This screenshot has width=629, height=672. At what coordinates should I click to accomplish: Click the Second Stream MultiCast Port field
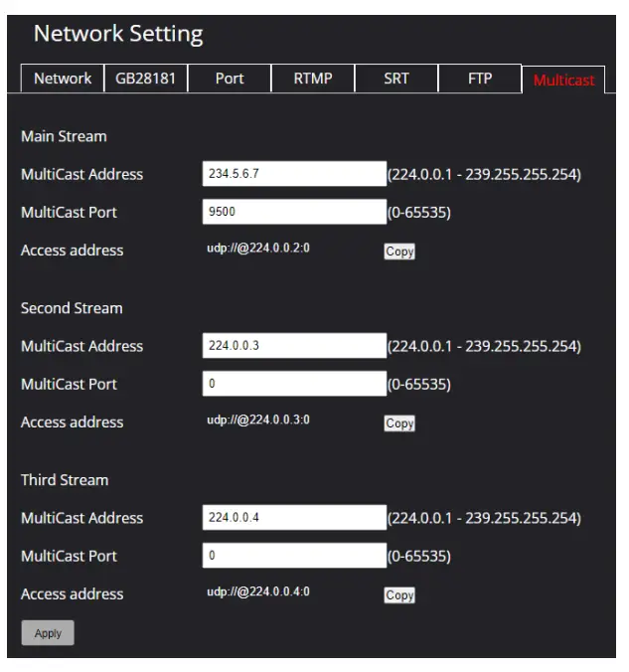[294, 384]
